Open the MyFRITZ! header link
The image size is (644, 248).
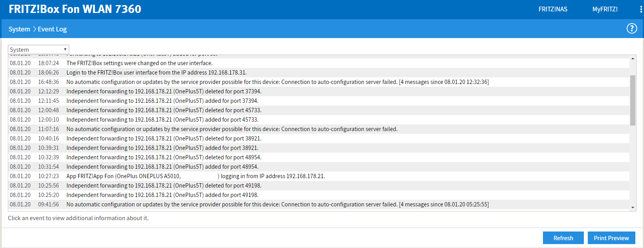coord(605,9)
